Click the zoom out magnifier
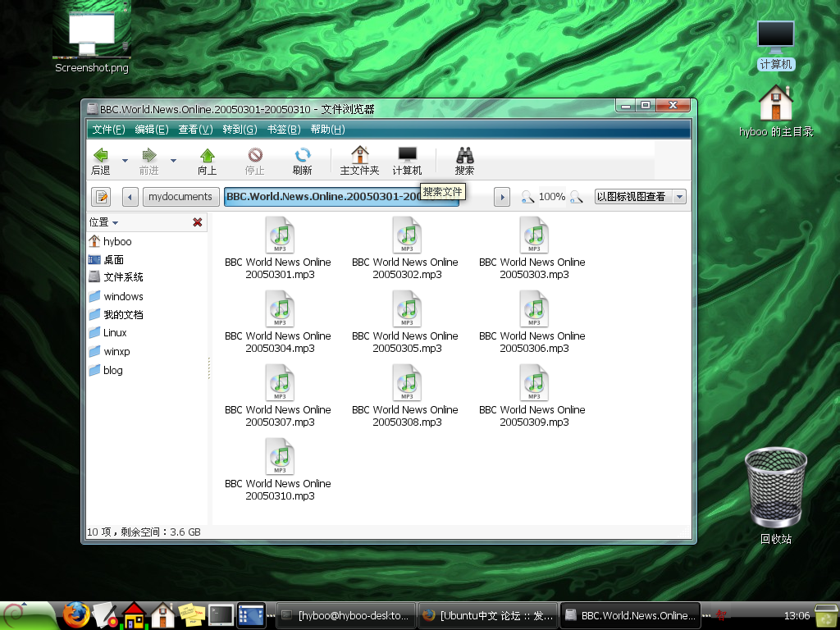 tap(527, 197)
